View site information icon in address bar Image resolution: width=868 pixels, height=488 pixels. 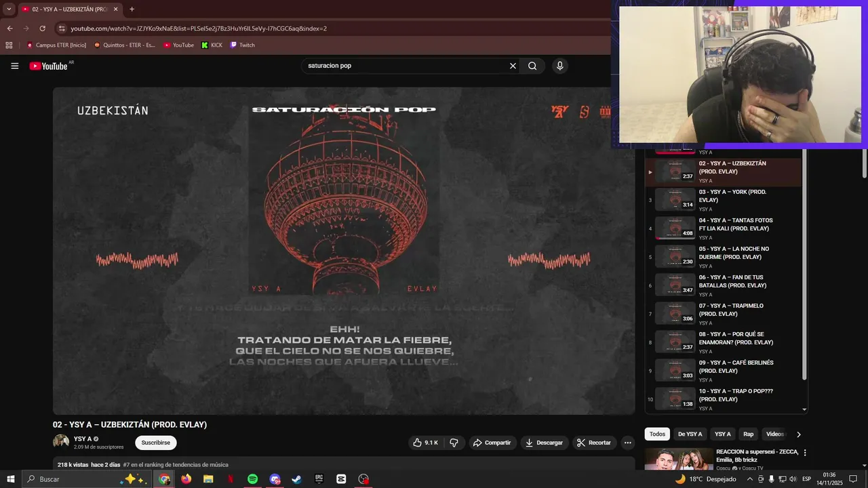62,28
